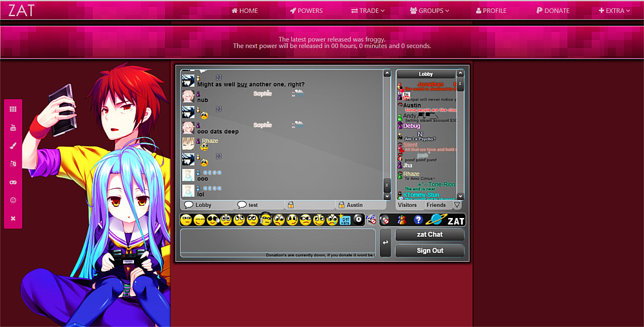Click the Lobby header in the visitor list
The image size is (644, 327).
click(x=426, y=74)
